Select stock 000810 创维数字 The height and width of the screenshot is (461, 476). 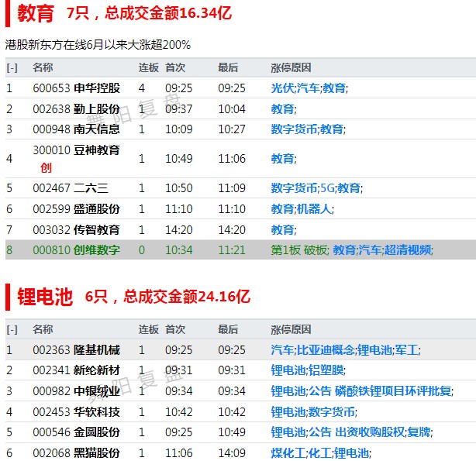point(77,250)
